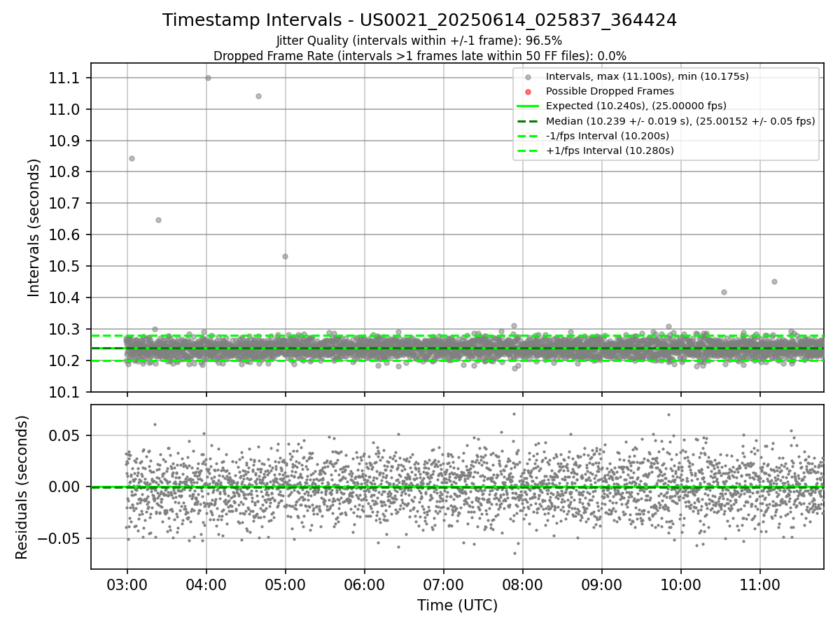Click the outlier point near 11.04 seconds
The image size is (840, 630).
[258, 96]
